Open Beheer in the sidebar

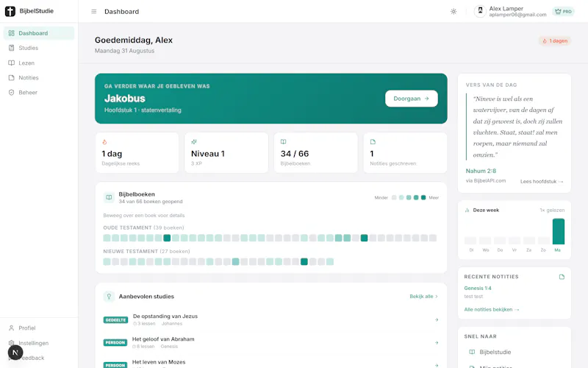(39, 93)
